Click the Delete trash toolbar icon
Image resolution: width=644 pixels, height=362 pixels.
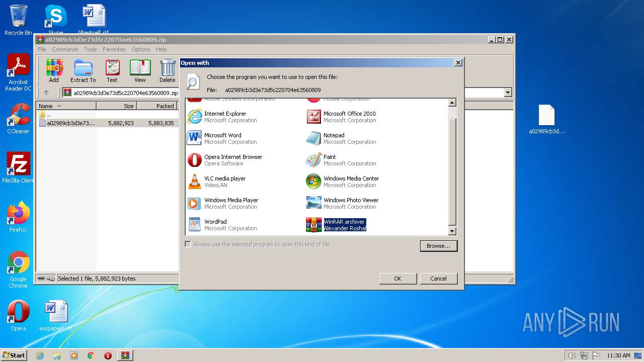tap(168, 71)
